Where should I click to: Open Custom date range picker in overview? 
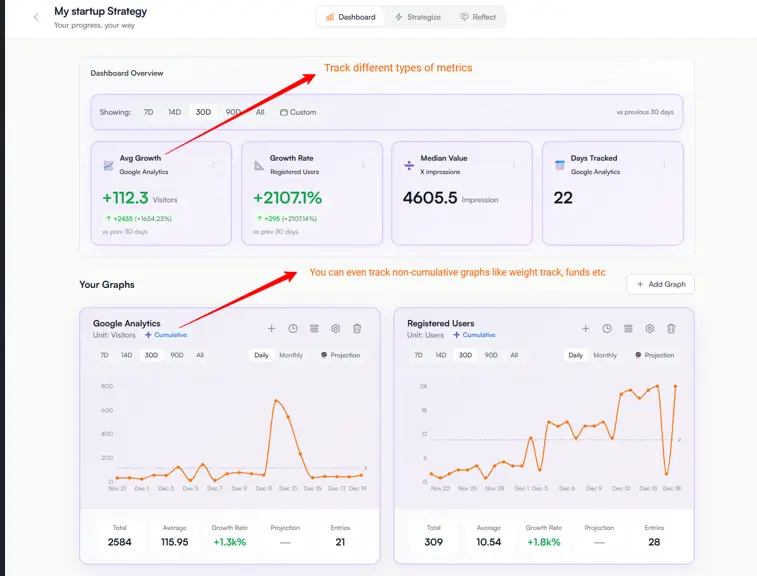tap(298, 112)
